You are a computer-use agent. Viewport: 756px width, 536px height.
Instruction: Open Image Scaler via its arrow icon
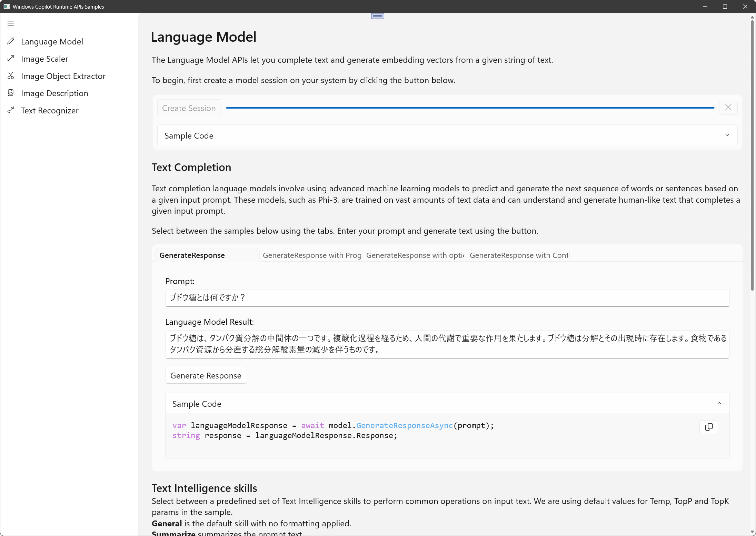coord(11,59)
